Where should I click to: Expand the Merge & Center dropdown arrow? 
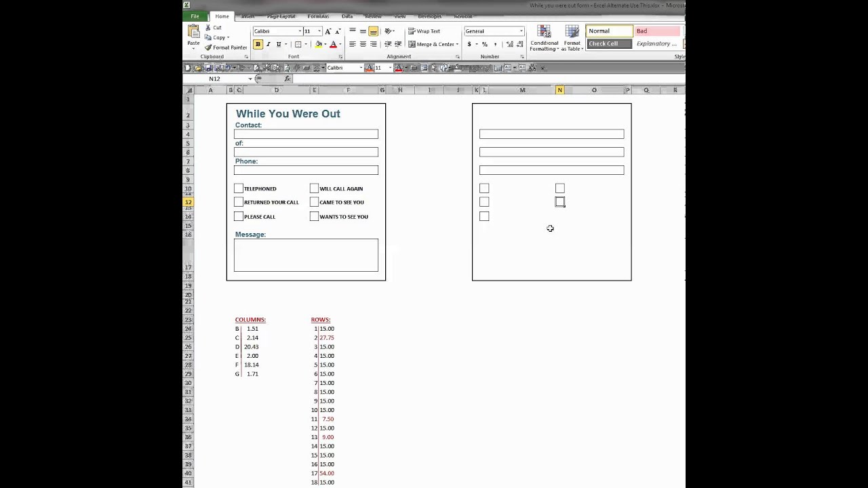tap(458, 44)
